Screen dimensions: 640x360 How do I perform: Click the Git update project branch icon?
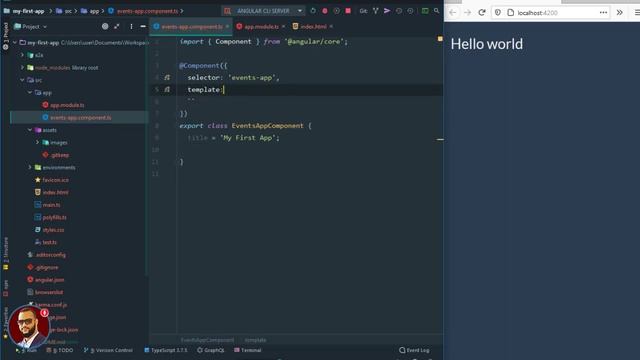376,11
